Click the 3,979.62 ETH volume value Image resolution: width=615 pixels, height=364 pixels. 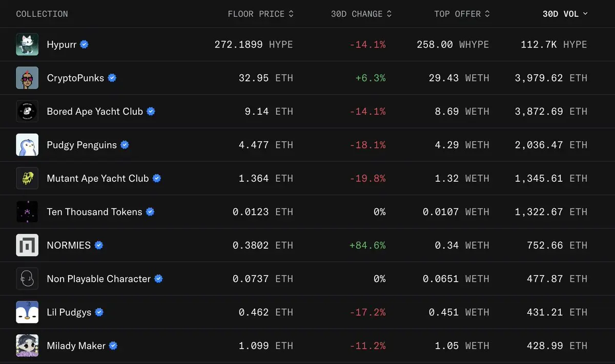point(551,78)
